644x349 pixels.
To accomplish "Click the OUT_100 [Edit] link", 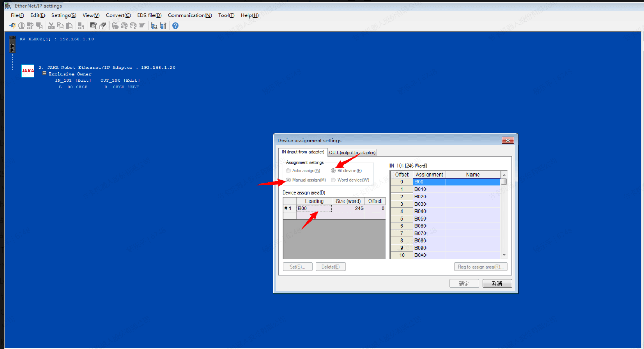I will [120, 80].
